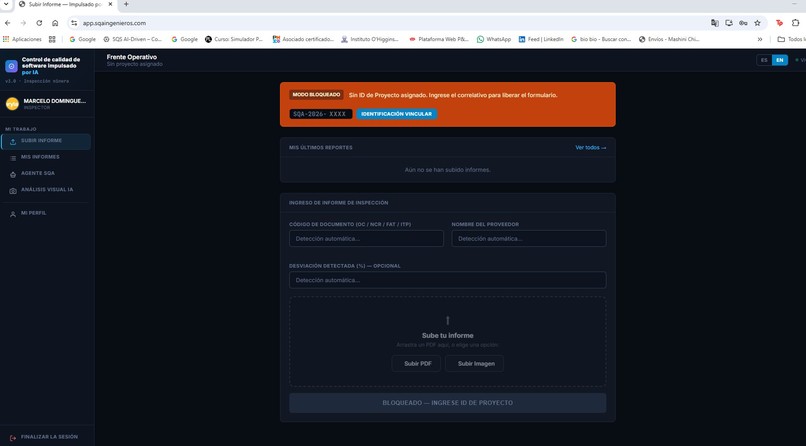
Task: Go to the browser home page
Action: click(x=55, y=23)
